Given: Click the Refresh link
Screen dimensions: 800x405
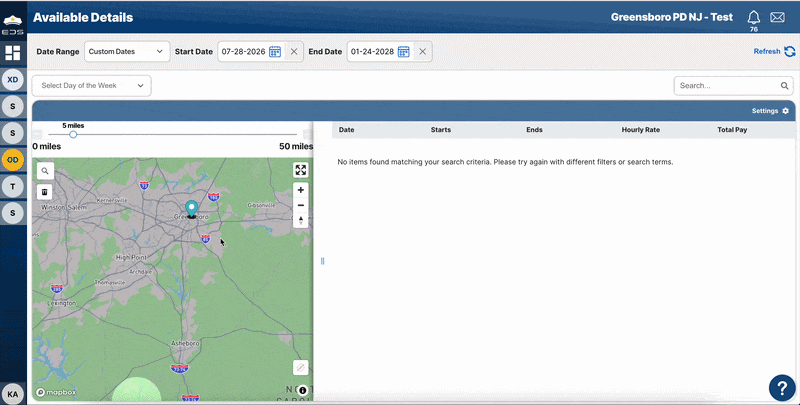Looking at the screenshot, I should (774, 51).
